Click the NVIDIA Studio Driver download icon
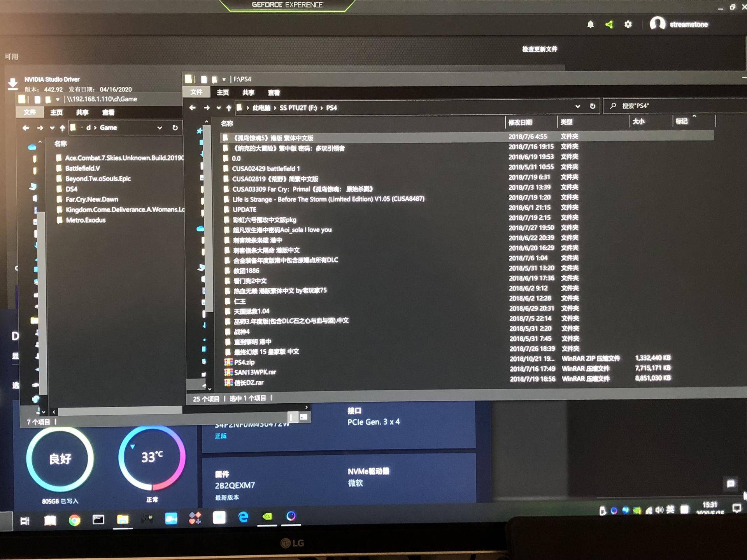 point(13,84)
